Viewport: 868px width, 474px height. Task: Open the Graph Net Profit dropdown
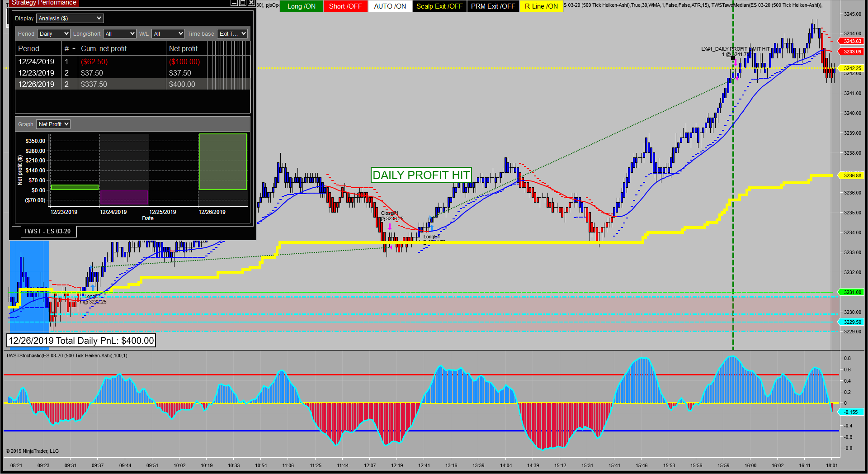click(53, 124)
